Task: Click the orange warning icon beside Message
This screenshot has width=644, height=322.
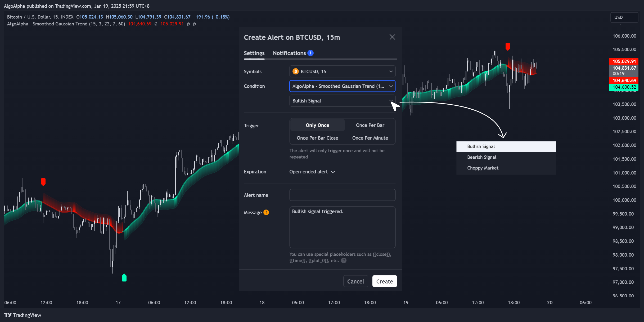Action: pyautogui.click(x=266, y=212)
